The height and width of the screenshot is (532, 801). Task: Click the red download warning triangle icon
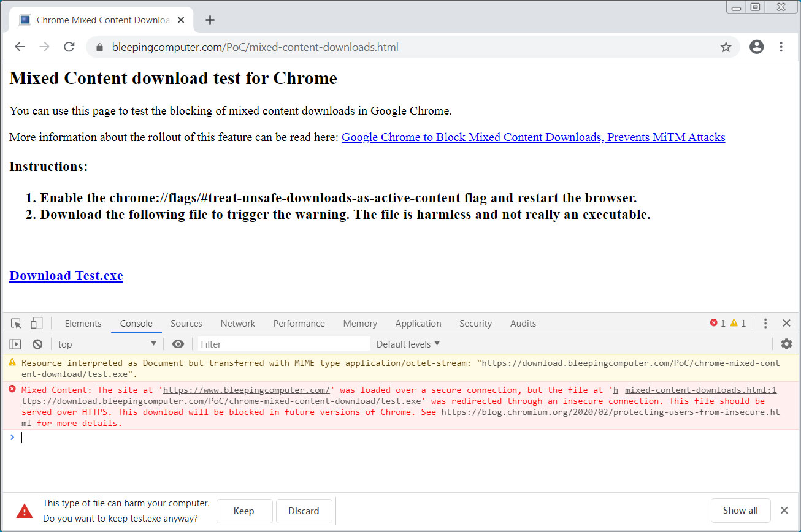[x=25, y=511]
